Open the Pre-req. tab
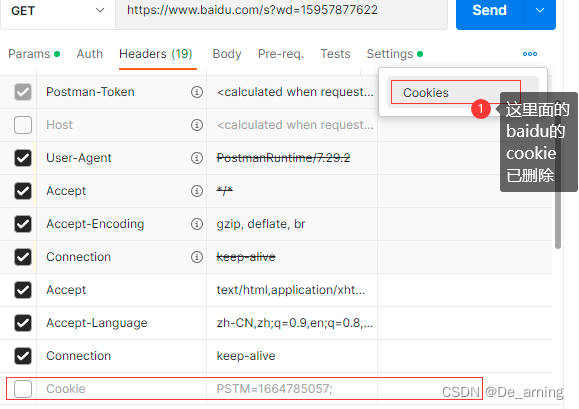579x409 pixels. (281, 54)
